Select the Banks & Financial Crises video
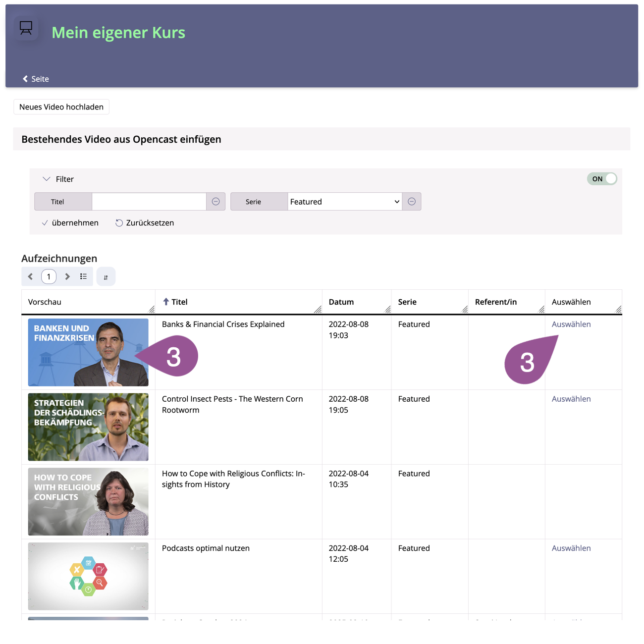The width and height of the screenshot is (644, 644). 571,324
